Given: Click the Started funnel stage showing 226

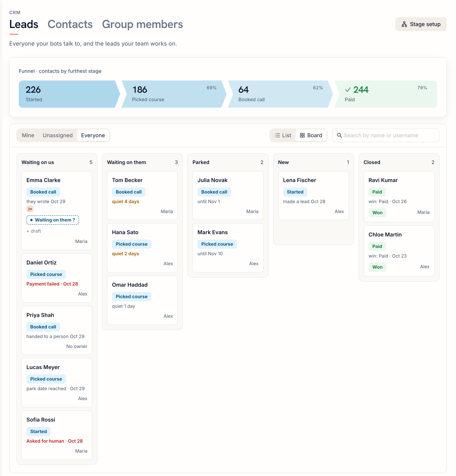Looking at the screenshot, I should click(69, 94).
